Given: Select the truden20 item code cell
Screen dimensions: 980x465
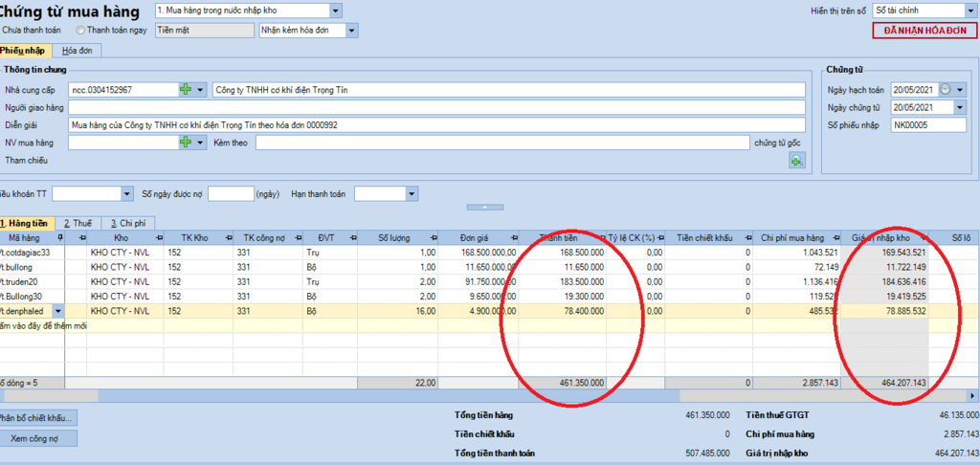Looking at the screenshot, I should (x=33, y=281).
